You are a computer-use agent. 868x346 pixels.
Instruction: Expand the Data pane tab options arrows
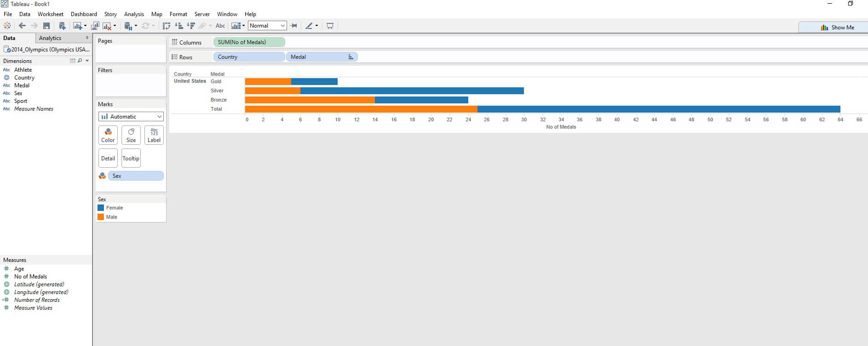87,38
